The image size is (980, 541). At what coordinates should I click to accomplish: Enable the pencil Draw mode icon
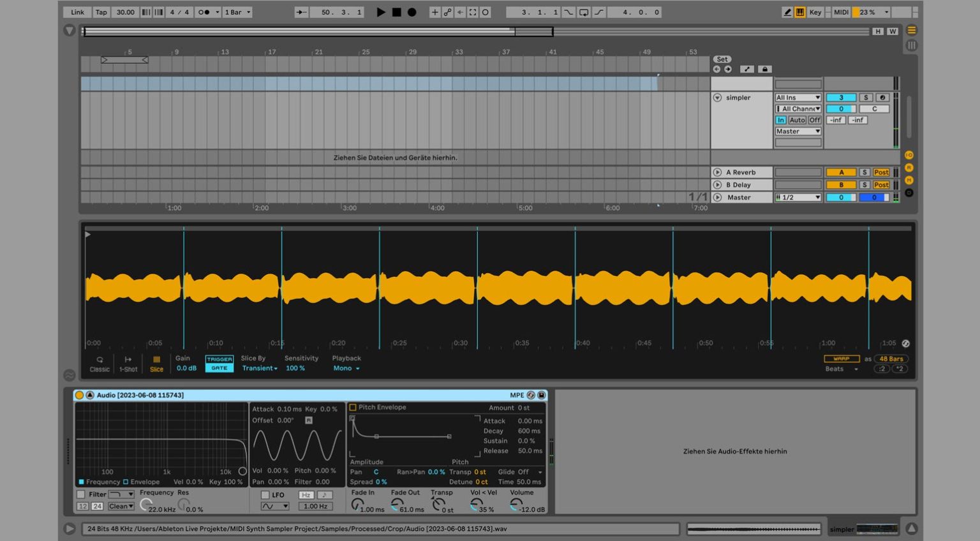point(787,11)
